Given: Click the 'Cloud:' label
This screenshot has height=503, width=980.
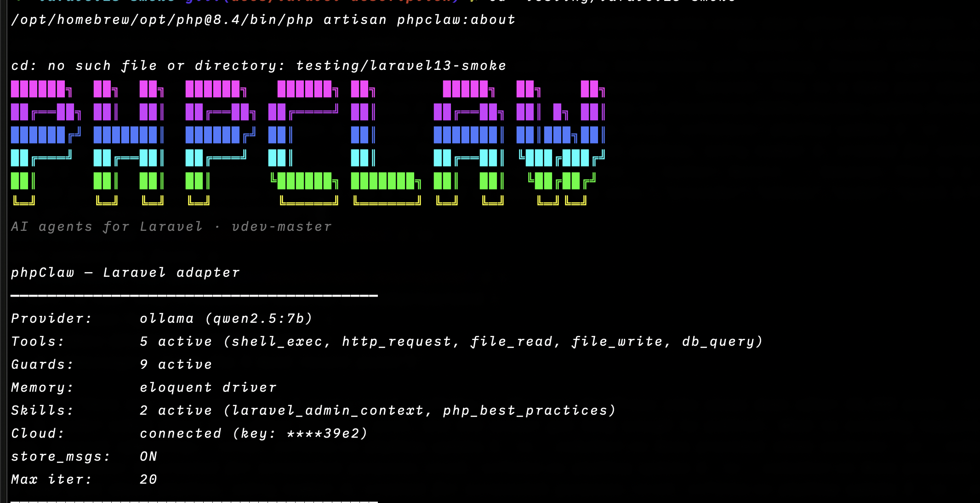Looking at the screenshot, I should coord(38,434).
